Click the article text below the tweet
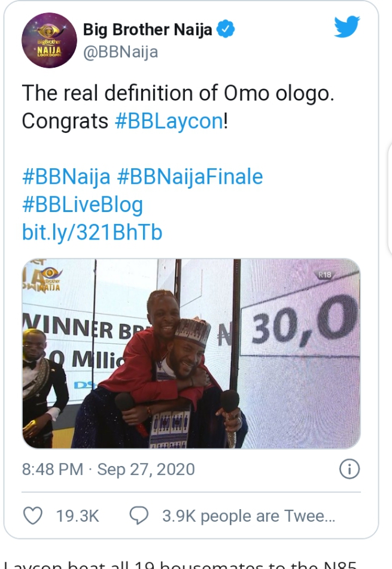The height and width of the screenshot is (569, 392). click(180, 564)
